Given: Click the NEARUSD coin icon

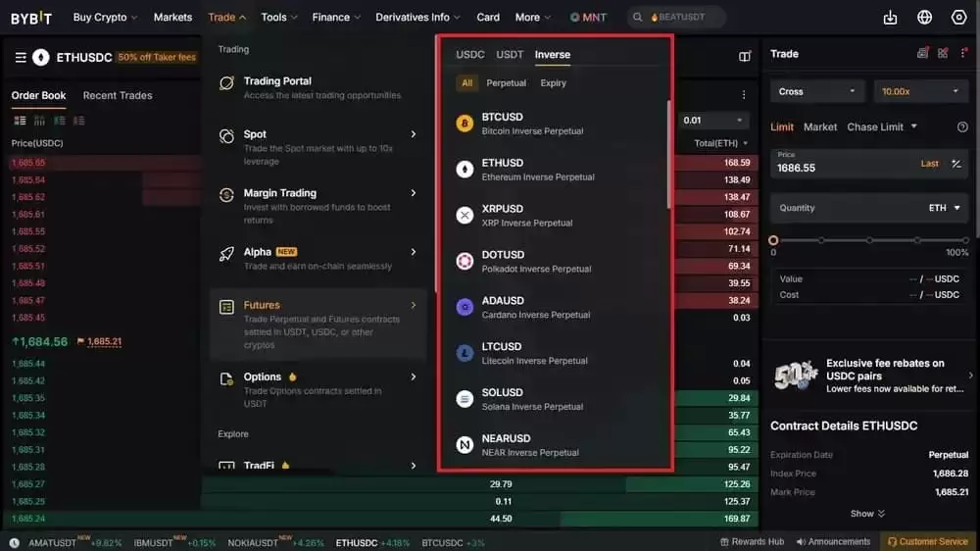Looking at the screenshot, I should 465,445.
